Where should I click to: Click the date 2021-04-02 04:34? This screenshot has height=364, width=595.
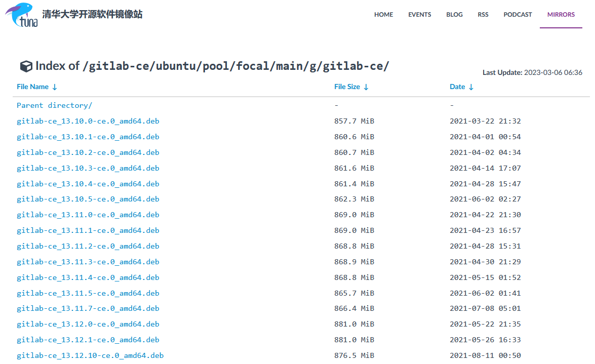[x=485, y=152]
